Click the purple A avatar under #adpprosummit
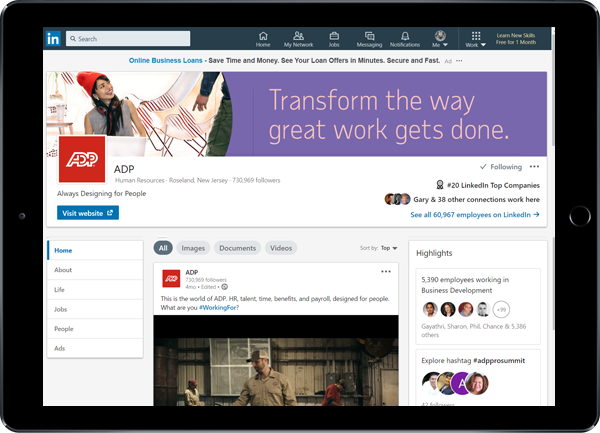 click(x=461, y=383)
